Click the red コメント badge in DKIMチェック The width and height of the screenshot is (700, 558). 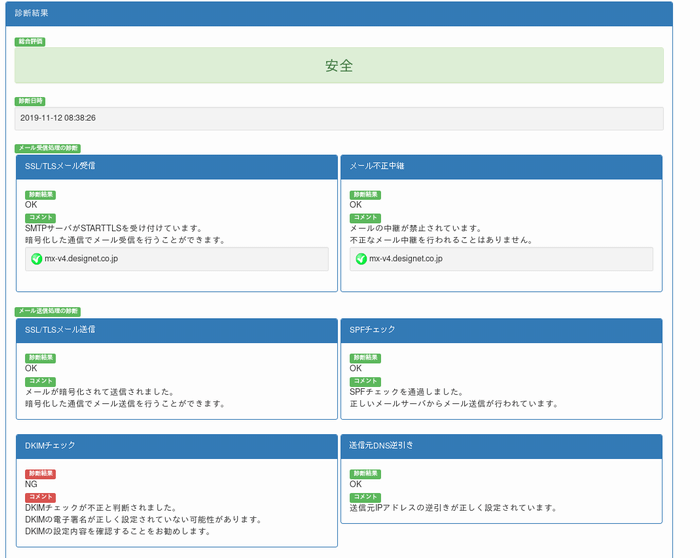point(40,497)
